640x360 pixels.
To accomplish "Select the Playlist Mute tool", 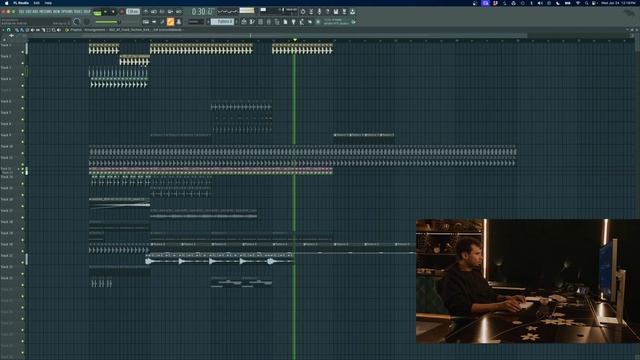I will [x=33, y=30].
